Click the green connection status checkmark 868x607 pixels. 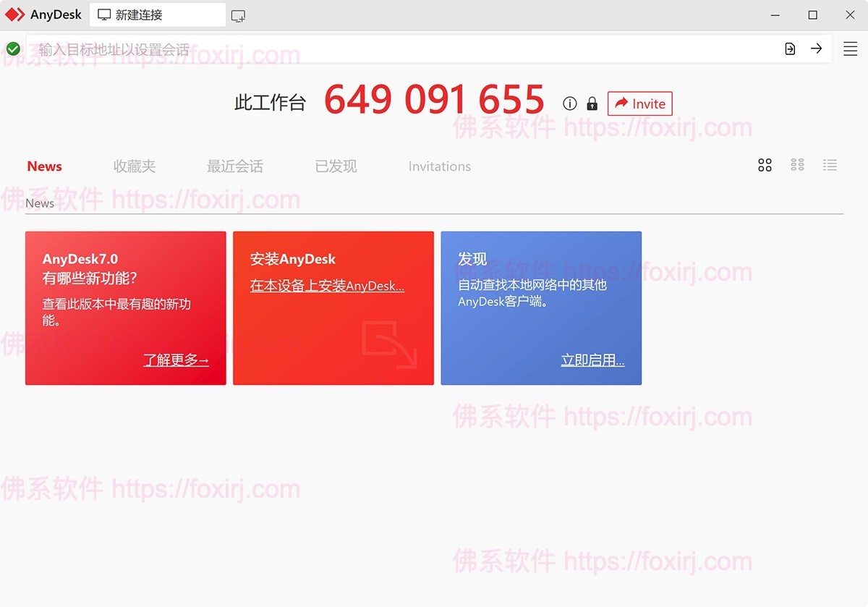(13, 48)
